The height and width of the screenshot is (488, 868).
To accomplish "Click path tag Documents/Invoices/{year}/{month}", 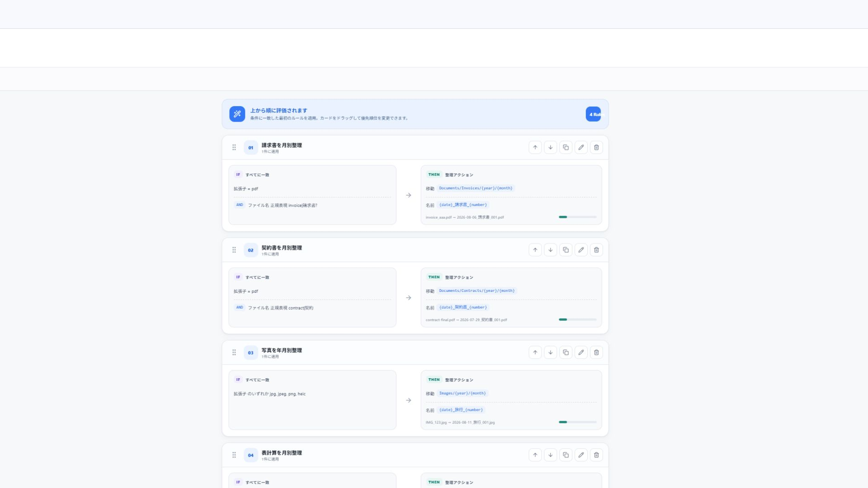I will click(x=476, y=188).
